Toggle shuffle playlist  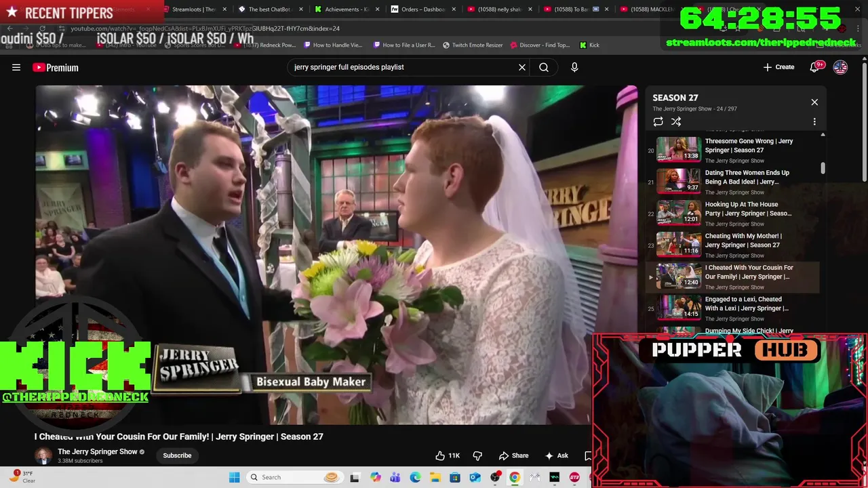[676, 122]
